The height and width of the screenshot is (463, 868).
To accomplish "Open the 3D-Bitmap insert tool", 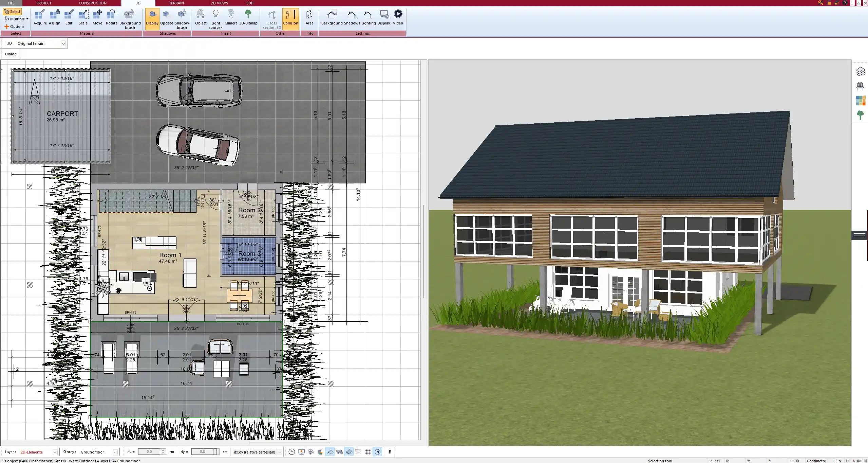I will [248, 17].
